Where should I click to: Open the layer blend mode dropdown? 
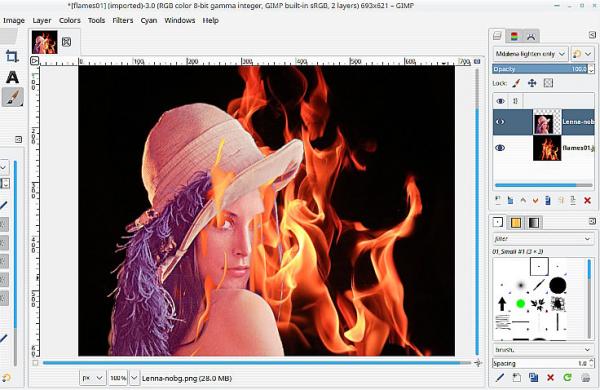(x=530, y=54)
